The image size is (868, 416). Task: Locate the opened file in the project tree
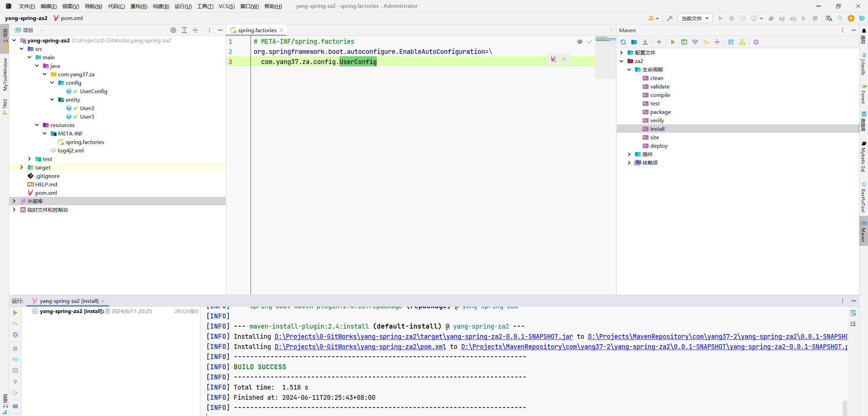click(173, 30)
